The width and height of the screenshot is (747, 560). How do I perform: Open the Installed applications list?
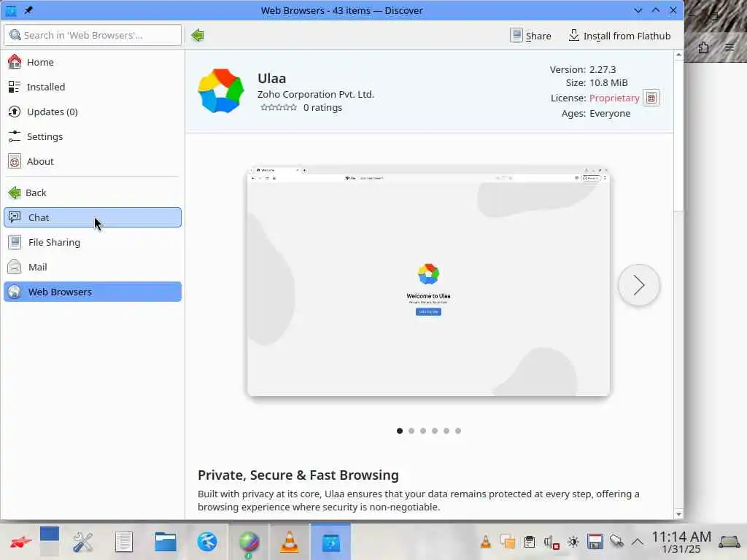click(93, 87)
